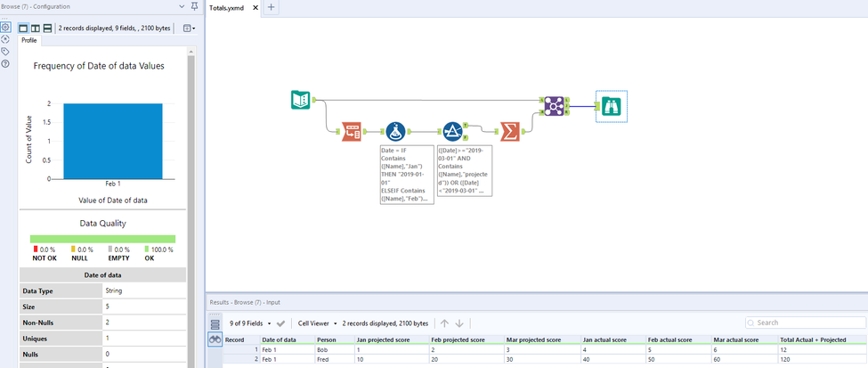Close the Totals.yxmd tab
Screen dimensions: 868x368
(255, 7)
